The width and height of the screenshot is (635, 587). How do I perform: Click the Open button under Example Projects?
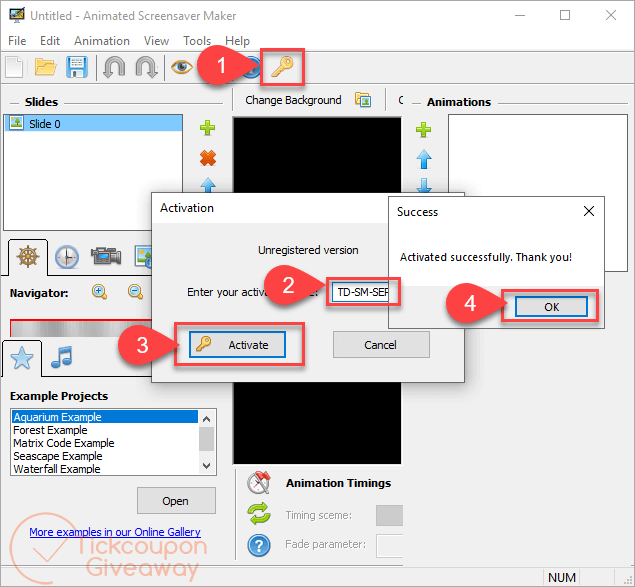[176, 501]
